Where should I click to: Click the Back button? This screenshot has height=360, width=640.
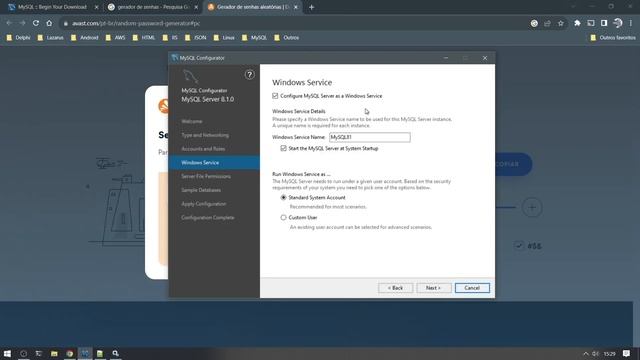click(396, 288)
